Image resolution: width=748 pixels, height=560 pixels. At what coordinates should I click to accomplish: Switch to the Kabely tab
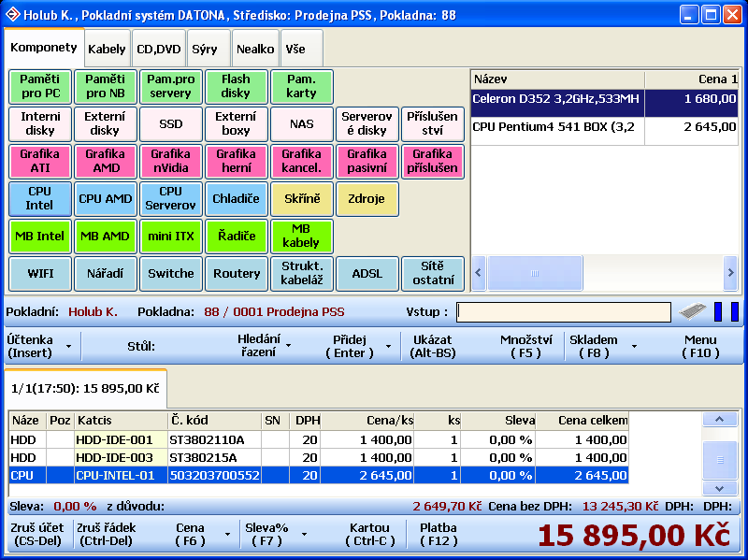107,49
